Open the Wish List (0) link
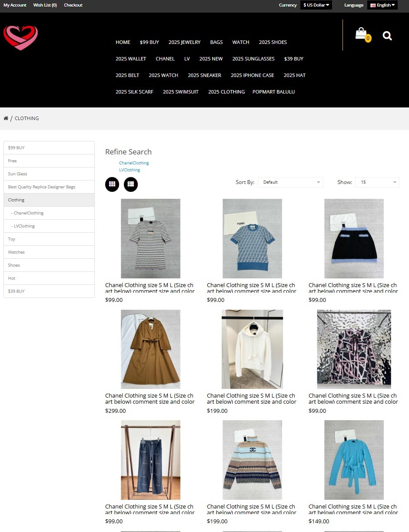 tap(45, 5)
